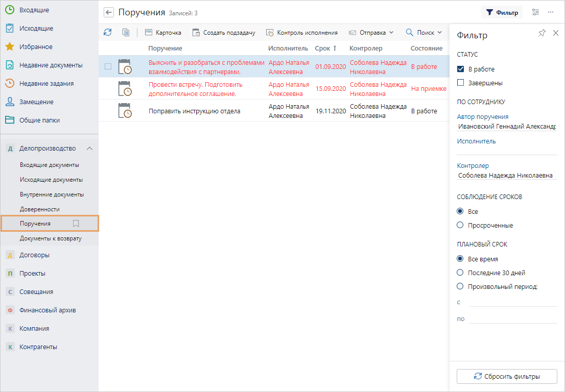This screenshot has height=392, width=565.
Task: Bookmark the Поручения sidebar item
Action: (x=76, y=224)
